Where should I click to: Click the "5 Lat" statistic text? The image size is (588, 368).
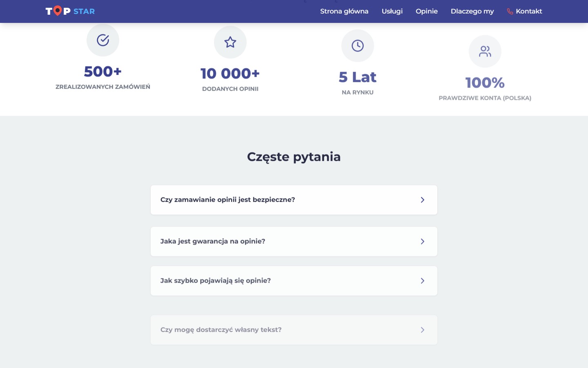click(358, 77)
